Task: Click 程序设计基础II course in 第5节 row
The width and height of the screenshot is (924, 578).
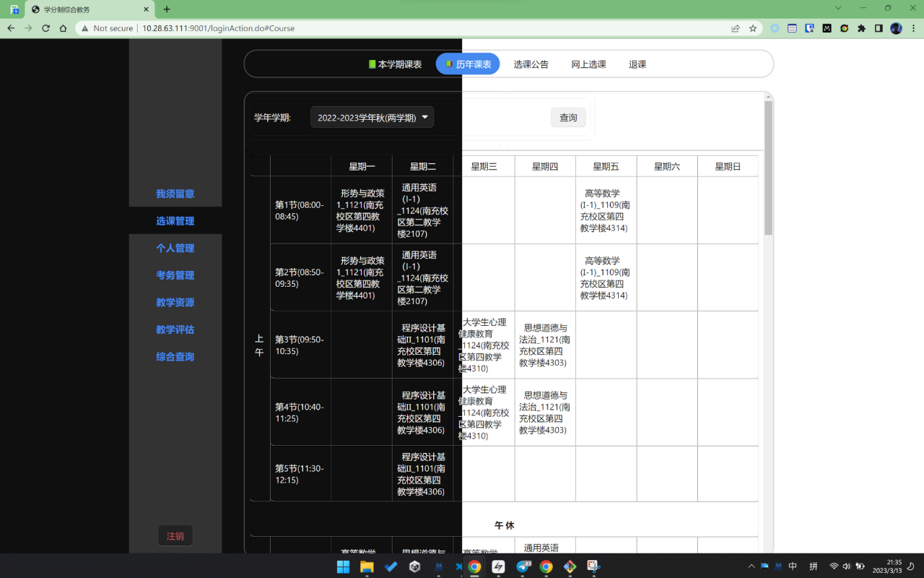Action: 423,474
